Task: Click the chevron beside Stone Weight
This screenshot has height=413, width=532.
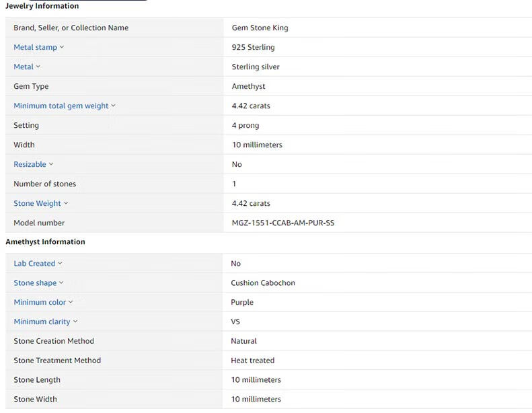Action: pos(66,203)
